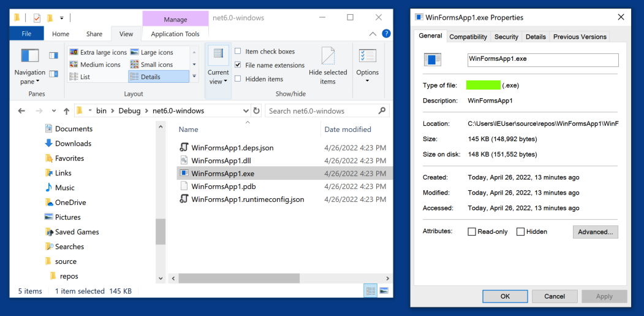Click Cancel in Properties dialog

[555, 296]
